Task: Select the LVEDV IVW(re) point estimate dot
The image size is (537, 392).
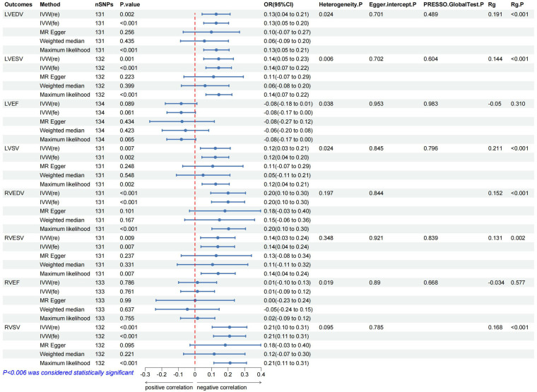Action: (x=216, y=14)
